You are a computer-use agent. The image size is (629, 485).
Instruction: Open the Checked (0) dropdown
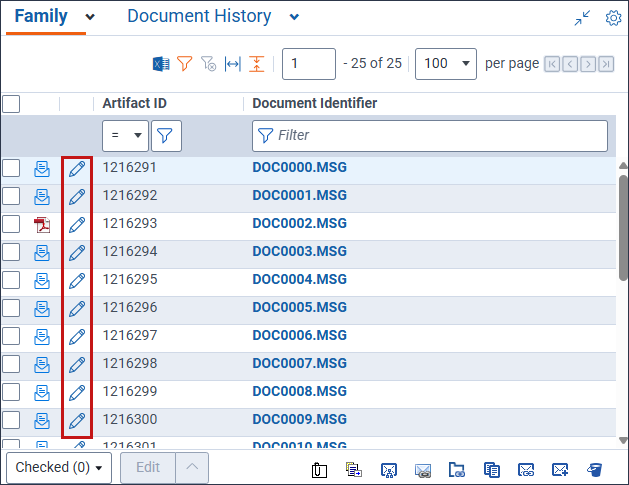59,467
